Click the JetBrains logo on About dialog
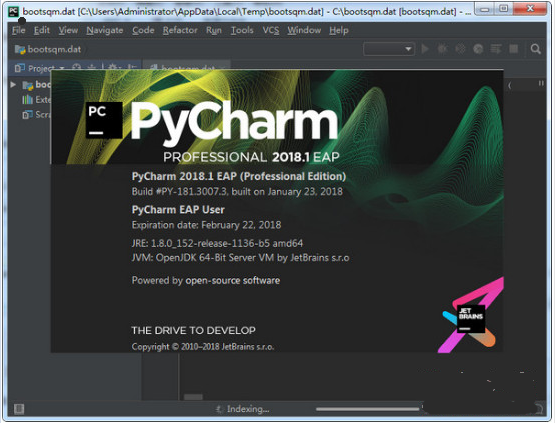The height and width of the screenshot is (423, 555). pos(471,319)
